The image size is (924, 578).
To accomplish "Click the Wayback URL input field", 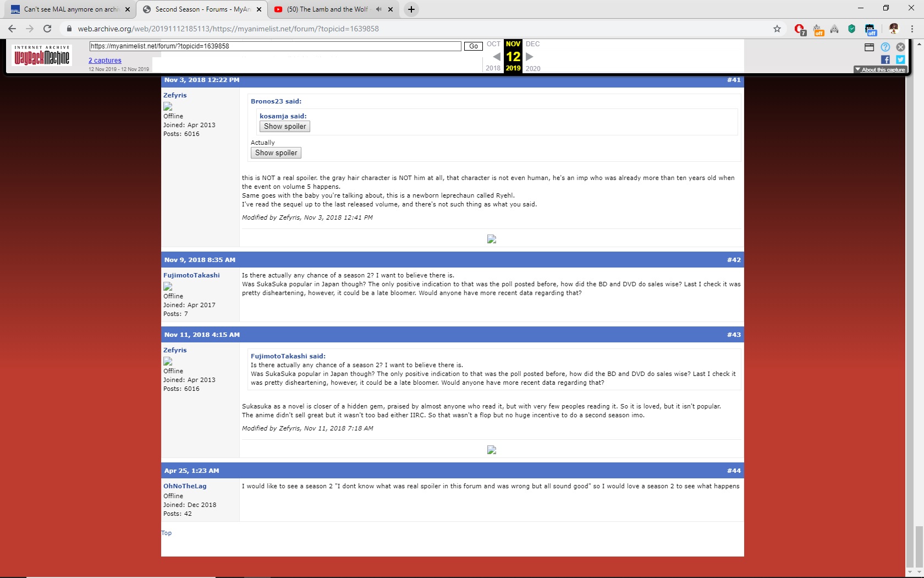I will pos(275,46).
